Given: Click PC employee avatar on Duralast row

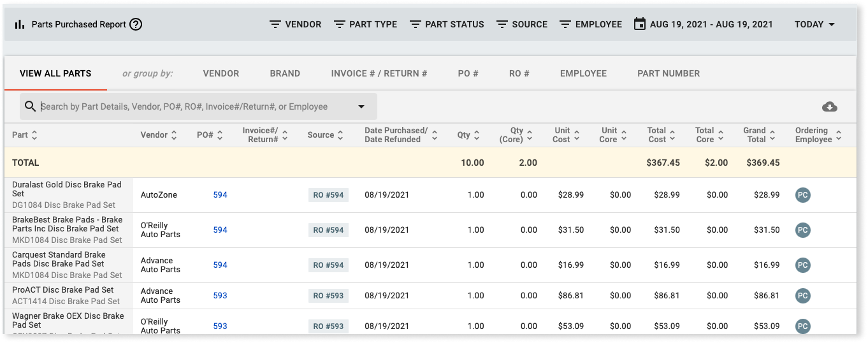Looking at the screenshot, I should click(802, 195).
